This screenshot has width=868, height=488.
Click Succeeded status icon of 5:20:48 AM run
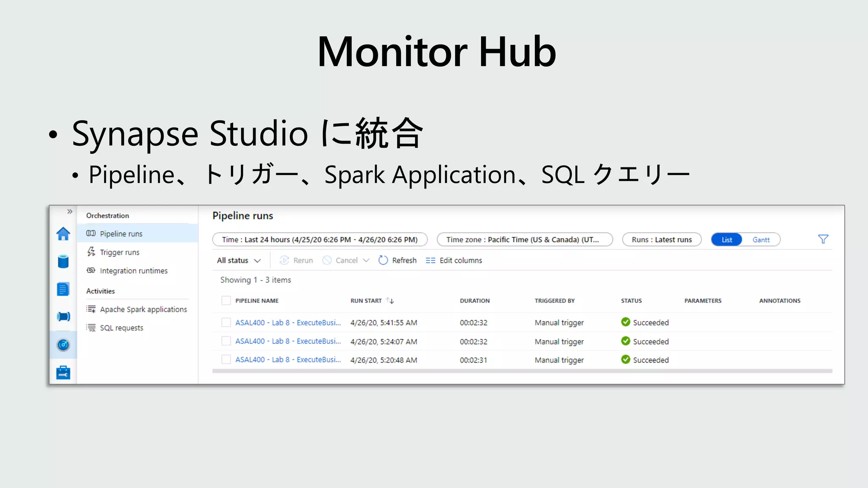coord(626,359)
